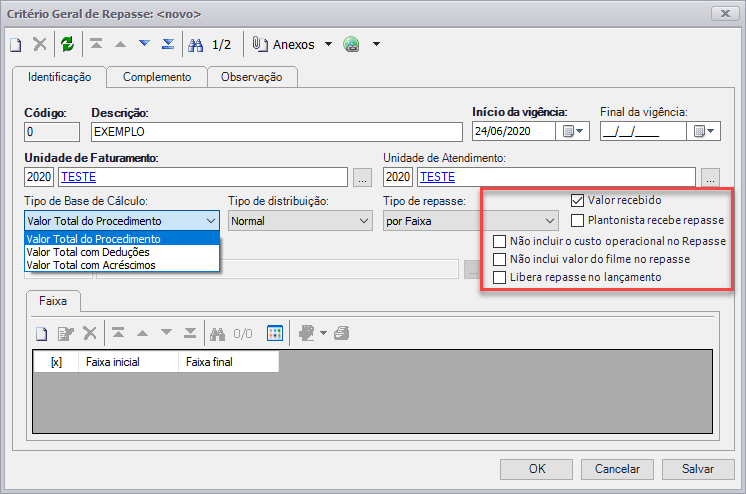Image resolution: width=746 pixels, height=494 pixels.
Task: Click ellipsis button for Unidade de Faturamento
Action: click(363, 178)
